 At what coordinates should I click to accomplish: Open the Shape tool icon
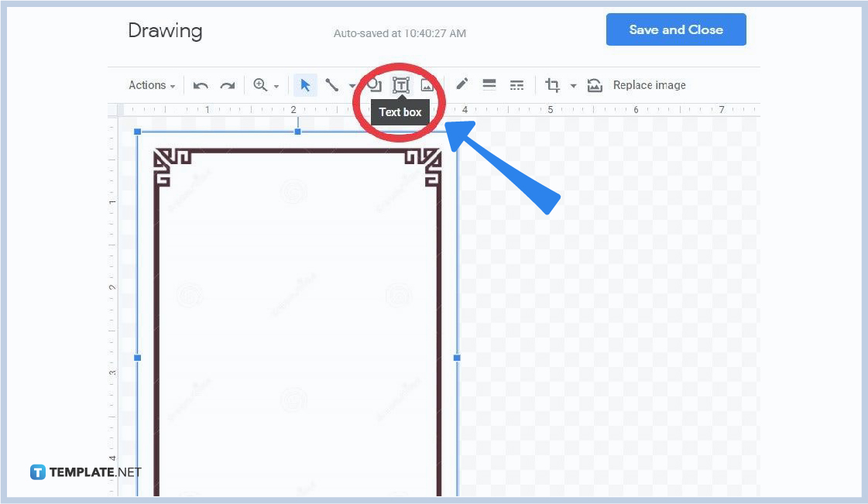point(375,84)
